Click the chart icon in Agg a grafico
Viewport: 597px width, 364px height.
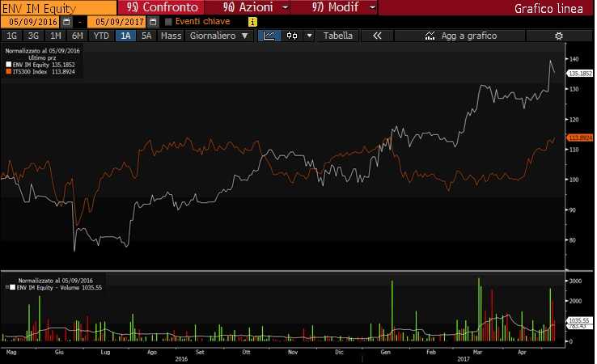(x=430, y=36)
